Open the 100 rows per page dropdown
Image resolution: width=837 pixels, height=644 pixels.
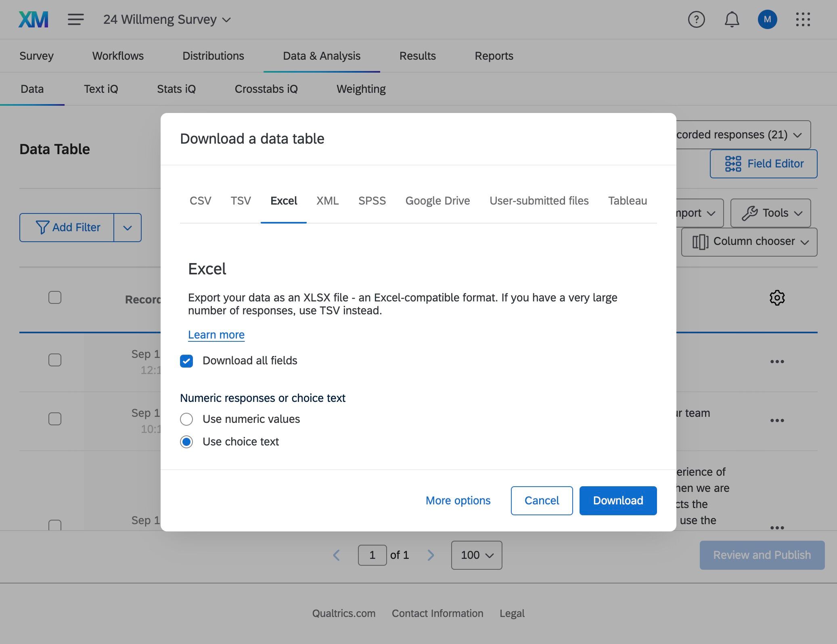[x=477, y=555]
